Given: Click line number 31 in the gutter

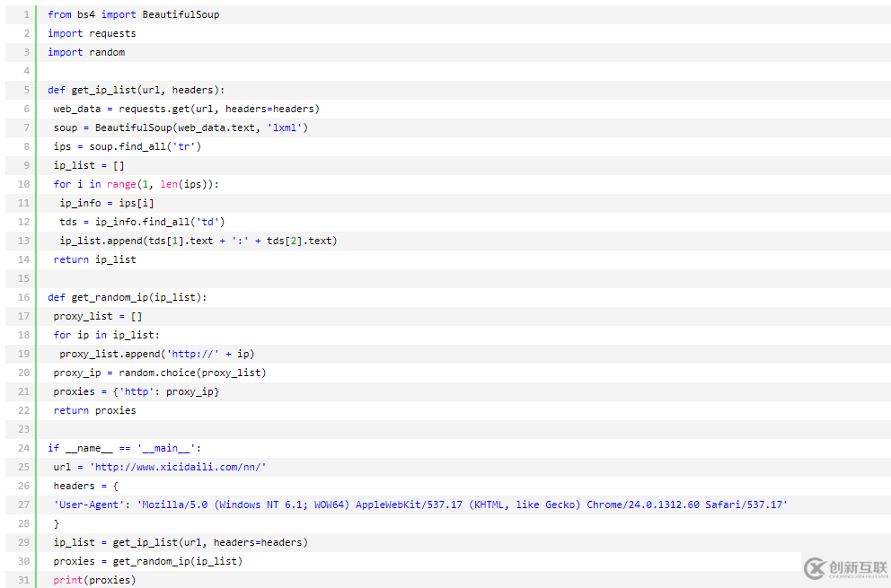Looking at the screenshot, I should pyautogui.click(x=24, y=580).
